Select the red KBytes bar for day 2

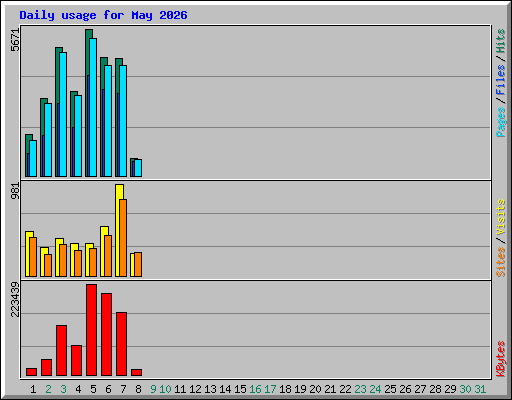(46, 368)
